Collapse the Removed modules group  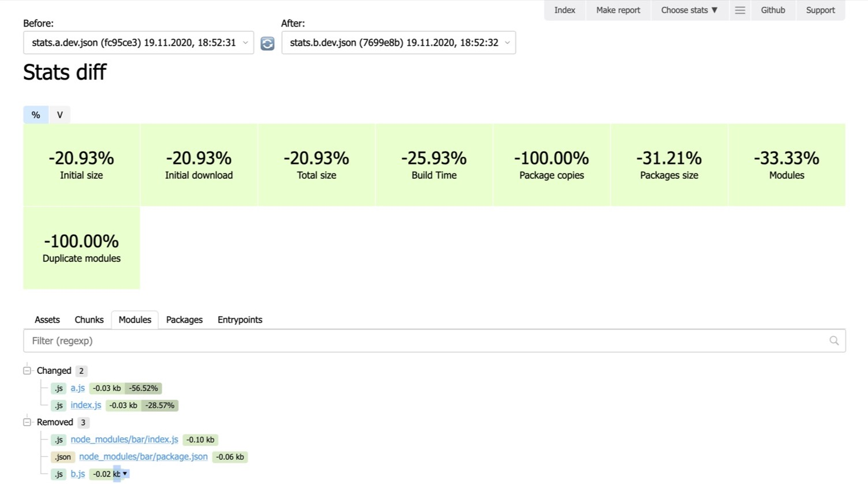tap(27, 422)
